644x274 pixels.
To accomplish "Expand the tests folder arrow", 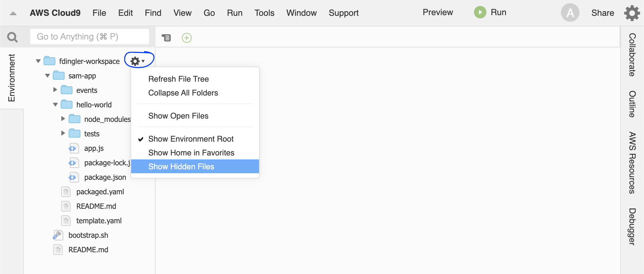I will (x=63, y=133).
